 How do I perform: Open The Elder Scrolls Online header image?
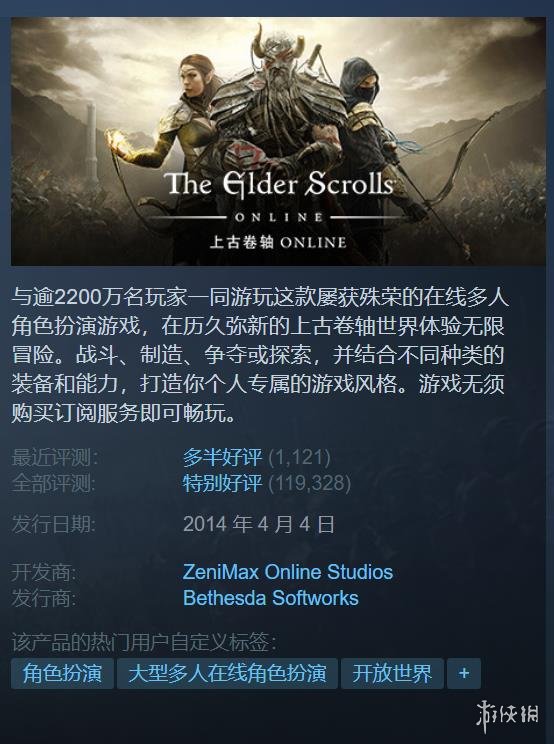[x=278, y=141]
